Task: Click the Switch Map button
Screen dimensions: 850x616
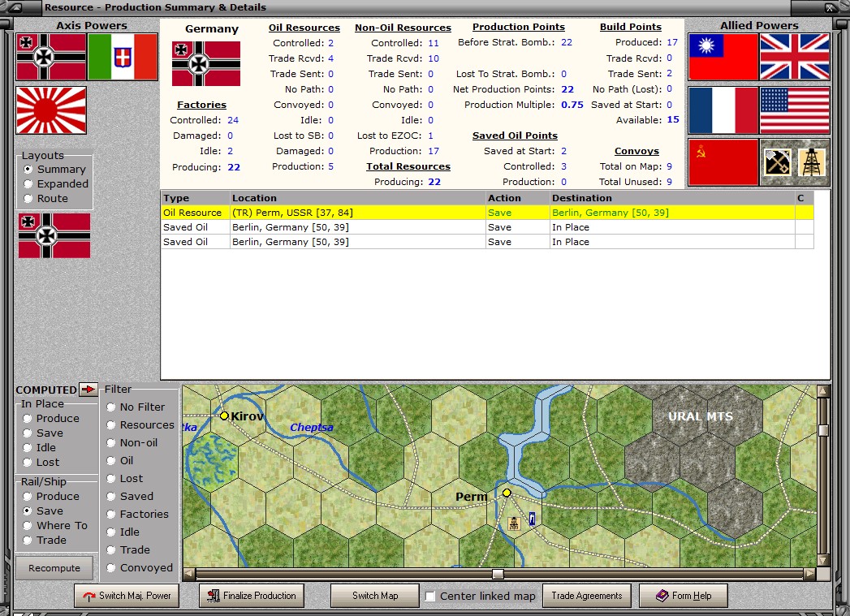Action: (x=374, y=596)
